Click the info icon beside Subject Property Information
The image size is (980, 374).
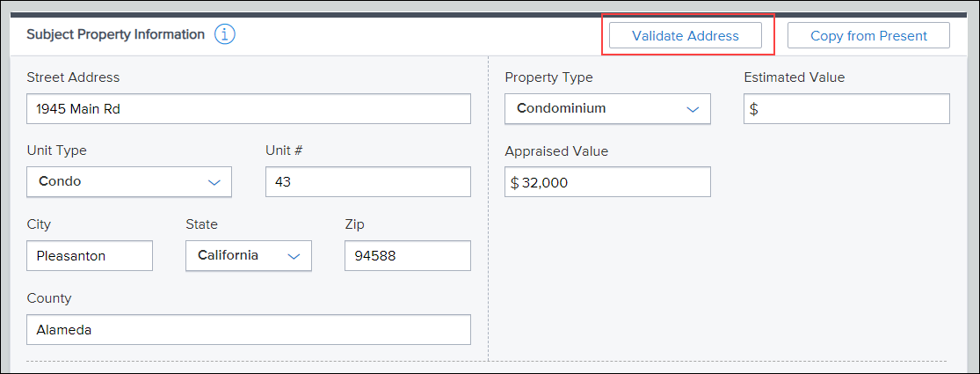click(x=224, y=35)
